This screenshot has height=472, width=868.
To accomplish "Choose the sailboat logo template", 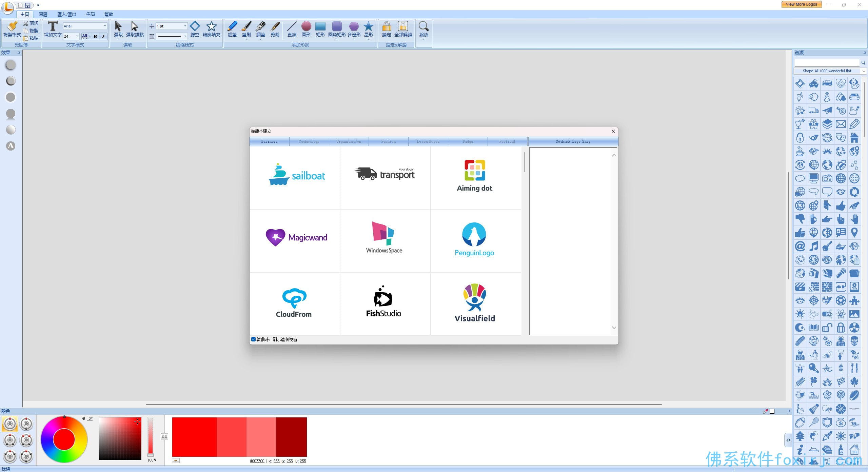I will [295, 177].
